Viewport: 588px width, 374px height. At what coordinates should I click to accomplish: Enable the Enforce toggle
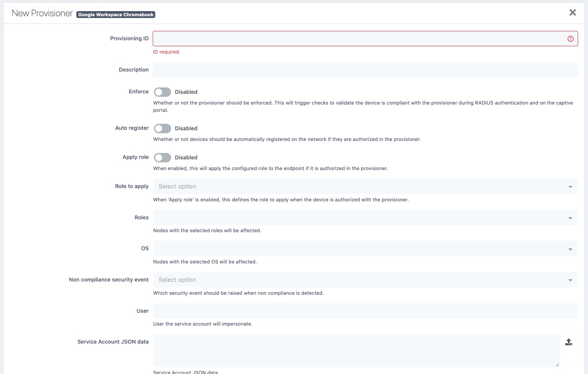163,92
